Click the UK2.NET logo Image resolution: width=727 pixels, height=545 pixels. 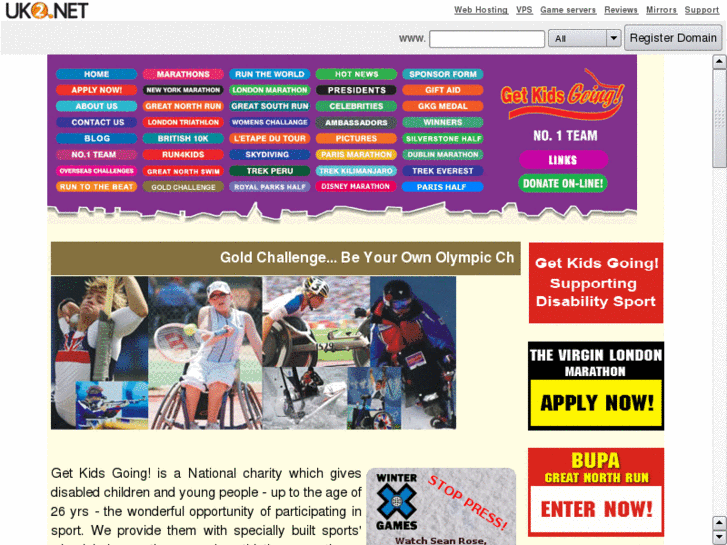point(46,10)
